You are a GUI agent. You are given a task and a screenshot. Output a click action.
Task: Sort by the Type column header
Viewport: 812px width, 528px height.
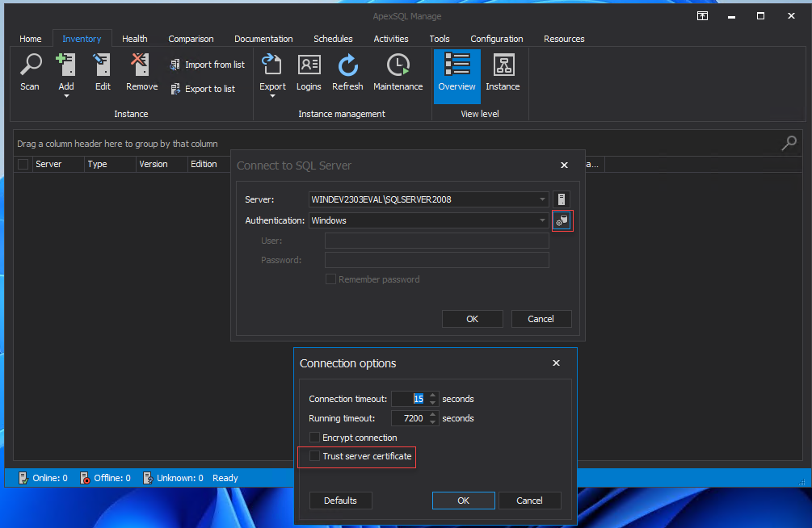coord(110,164)
